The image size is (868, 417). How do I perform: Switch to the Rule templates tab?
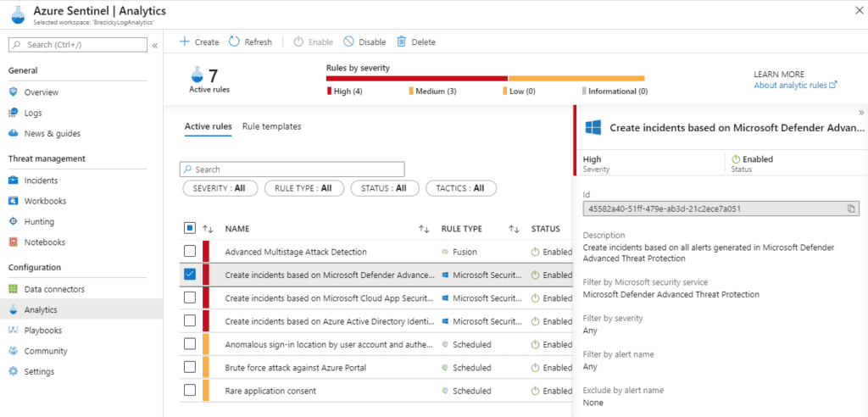pos(272,126)
